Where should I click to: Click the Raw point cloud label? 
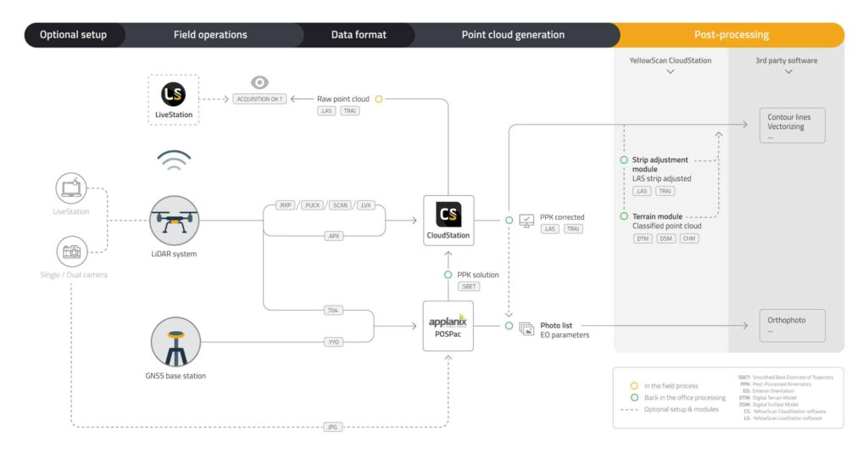(342, 99)
